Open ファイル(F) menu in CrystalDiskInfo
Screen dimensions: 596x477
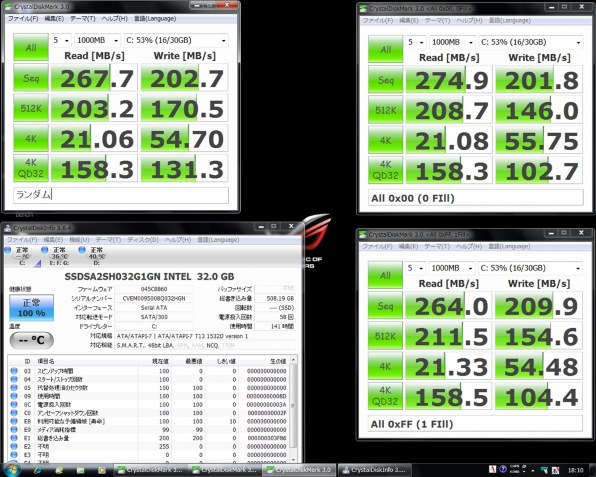tap(22, 240)
